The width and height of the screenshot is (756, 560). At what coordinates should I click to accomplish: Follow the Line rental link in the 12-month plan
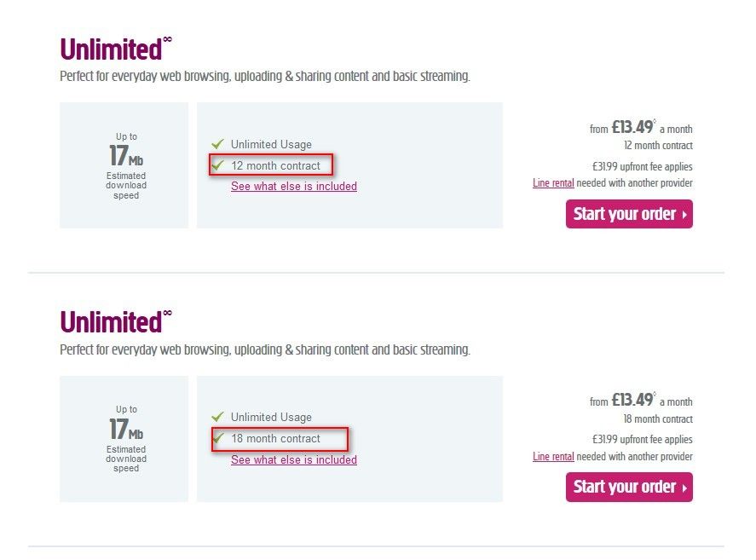pos(553,183)
